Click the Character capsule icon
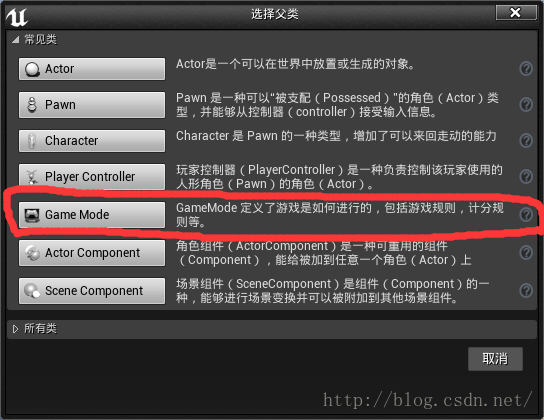Image resolution: width=544 pixels, height=420 pixels. click(32, 141)
